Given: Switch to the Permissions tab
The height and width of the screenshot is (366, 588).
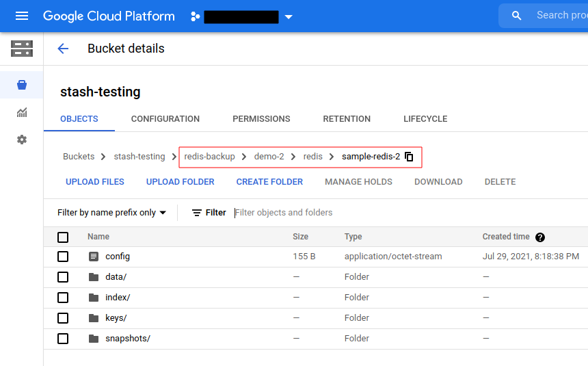Looking at the screenshot, I should (x=261, y=119).
